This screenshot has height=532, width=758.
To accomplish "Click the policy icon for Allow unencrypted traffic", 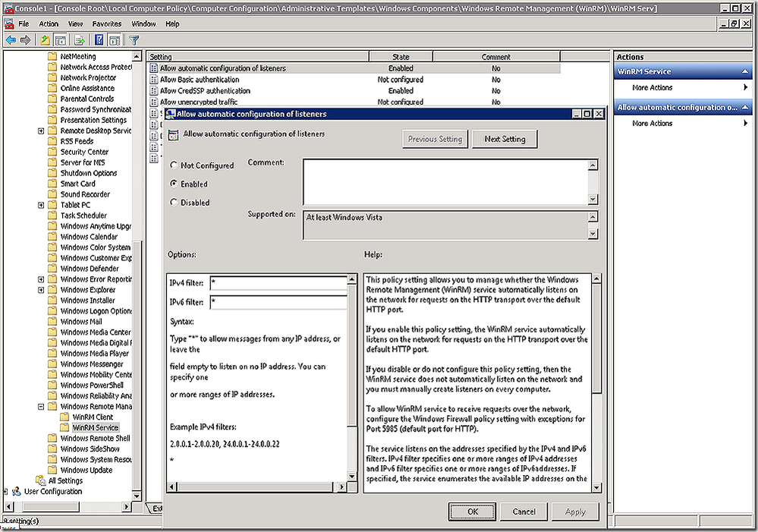I will tap(154, 102).
